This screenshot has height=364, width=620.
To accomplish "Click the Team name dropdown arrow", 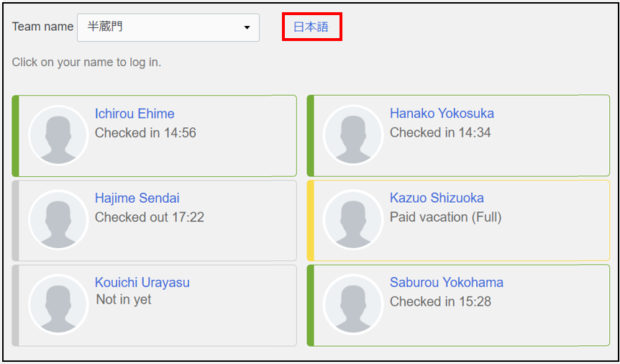I will click(247, 27).
